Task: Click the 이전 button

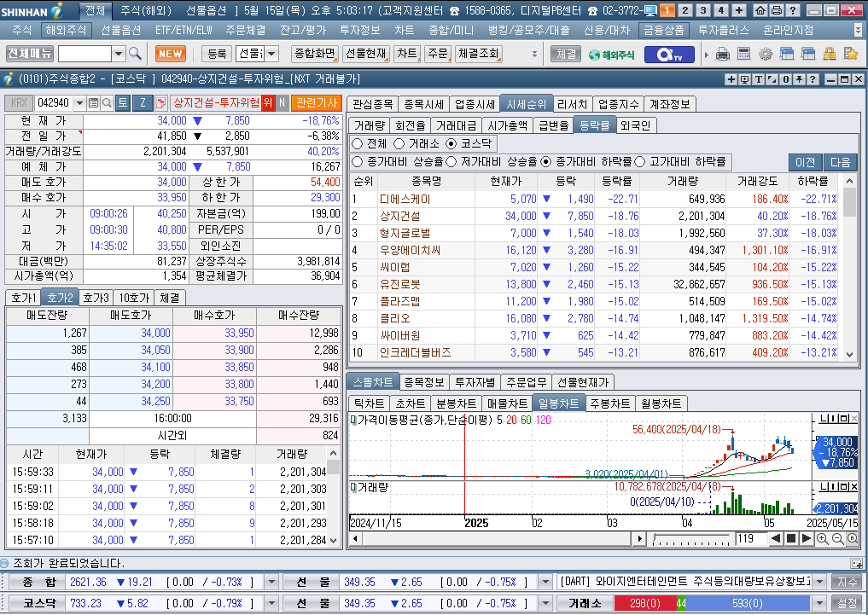Action: pos(805,162)
